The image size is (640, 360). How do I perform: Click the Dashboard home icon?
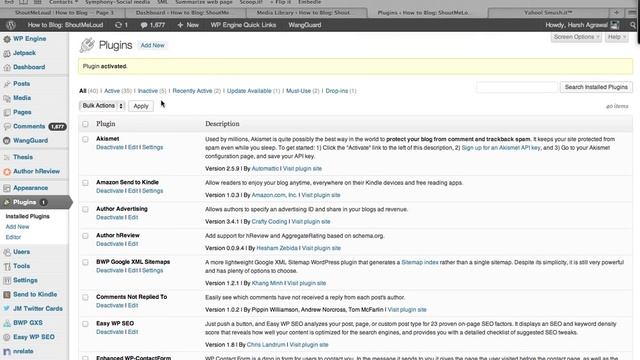coord(7,67)
